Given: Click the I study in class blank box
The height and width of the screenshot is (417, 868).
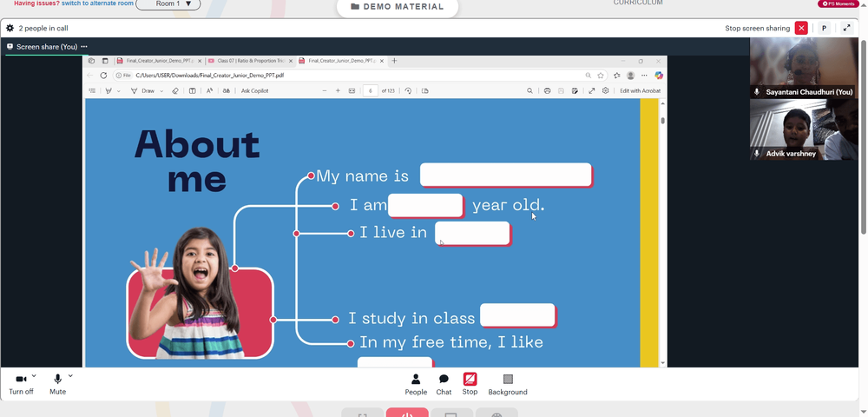Looking at the screenshot, I should [517, 315].
